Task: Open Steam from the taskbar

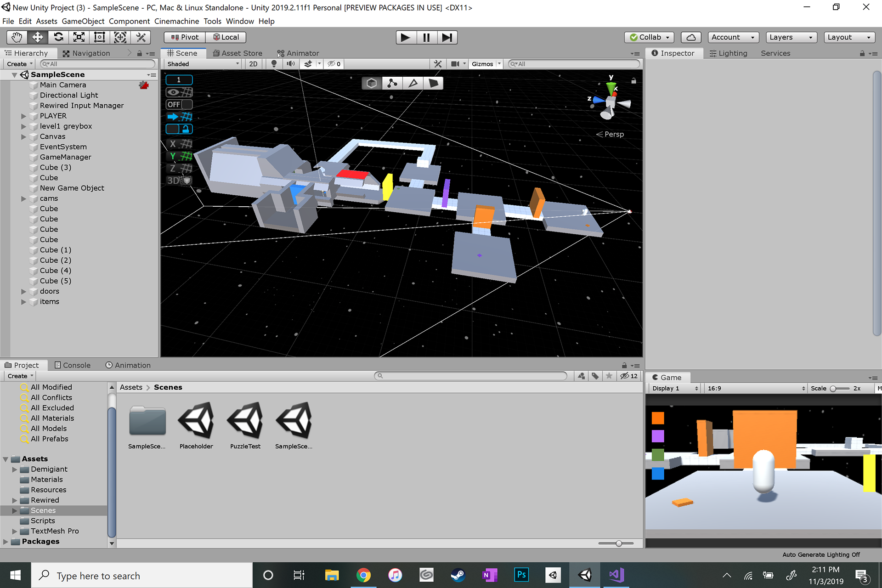Action: [x=458, y=575]
